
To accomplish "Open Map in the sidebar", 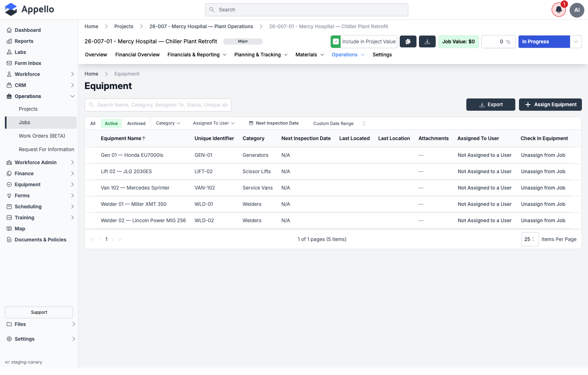I will [20, 229].
